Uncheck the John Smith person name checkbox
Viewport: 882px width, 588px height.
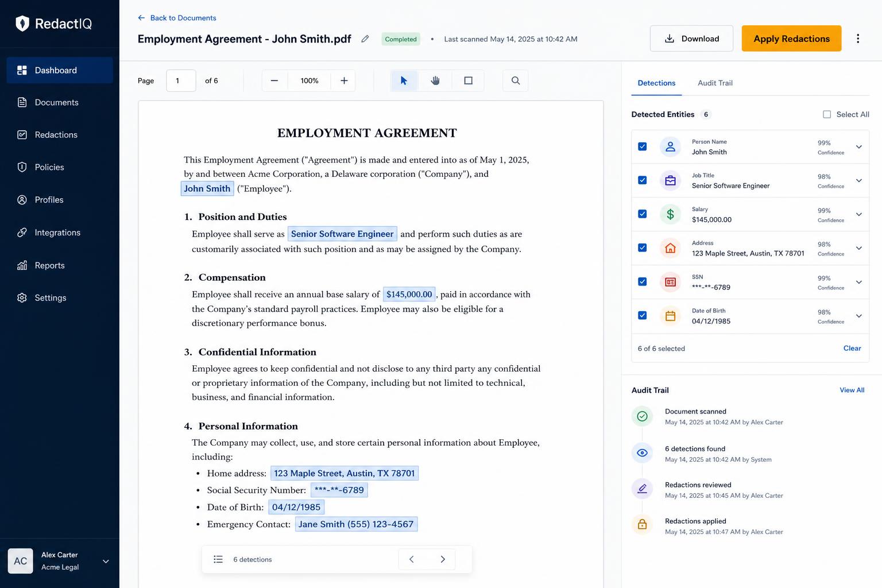[643, 146]
